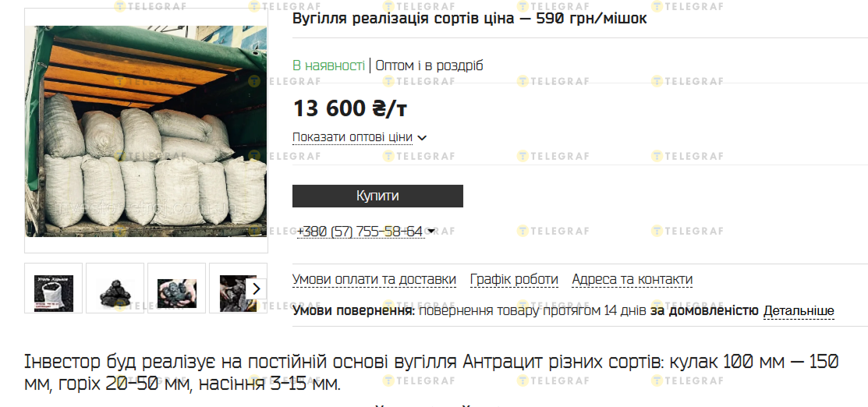Click the product title heading

coord(469,19)
